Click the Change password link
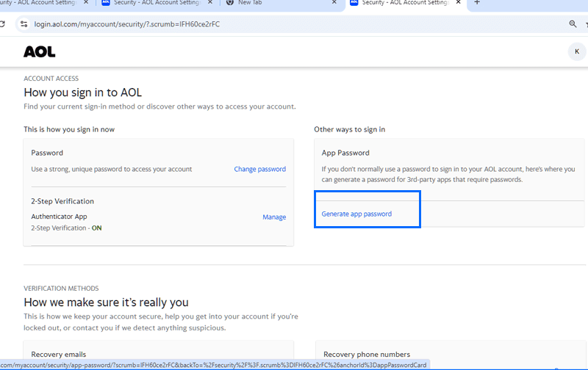Screen dimensions: 588x370 point(260,169)
